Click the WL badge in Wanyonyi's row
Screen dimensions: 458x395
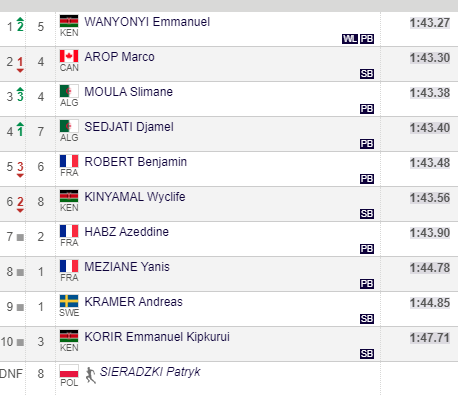point(350,39)
